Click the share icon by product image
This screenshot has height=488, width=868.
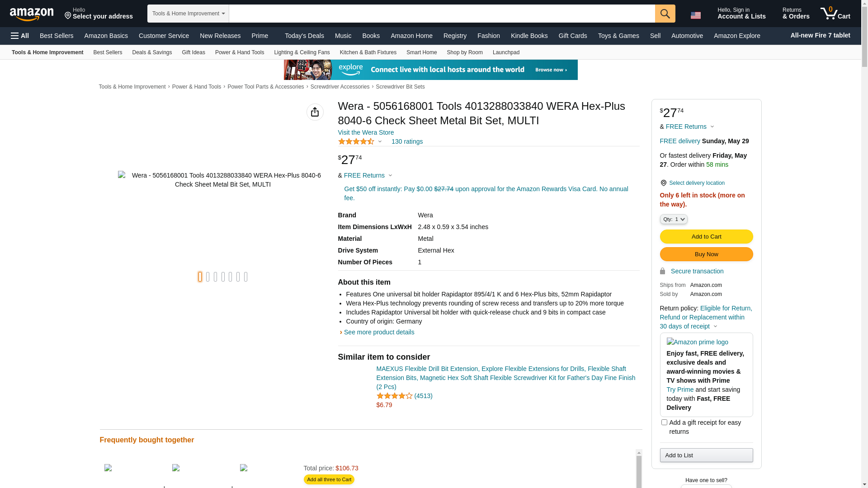click(315, 112)
